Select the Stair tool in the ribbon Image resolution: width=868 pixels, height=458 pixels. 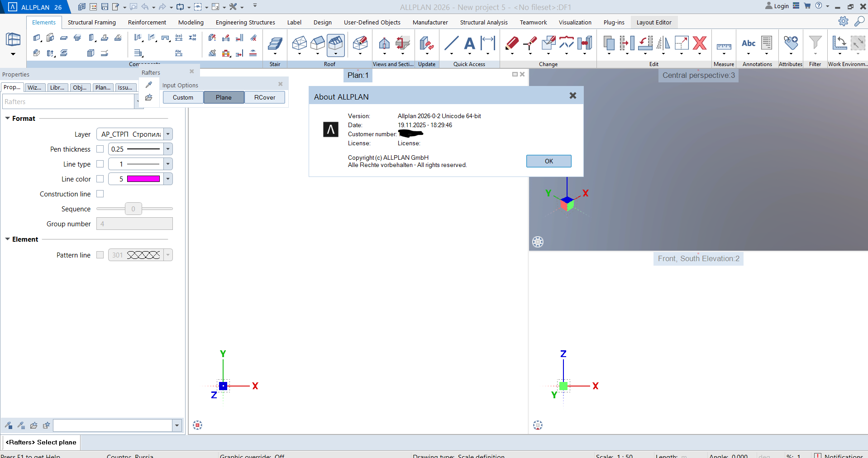275,43
